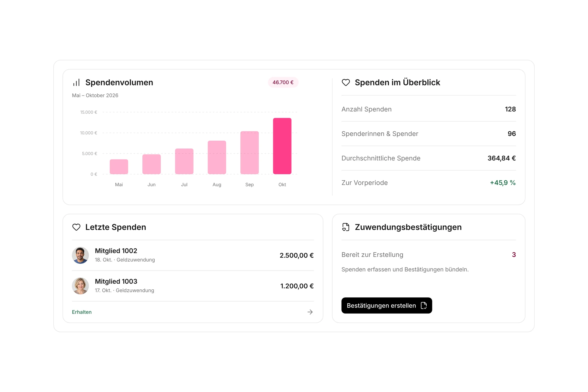Image resolution: width=588 pixels, height=392 pixels.
Task: Click the bar chart icon beside Spendenvolumen
Action: click(x=76, y=82)
